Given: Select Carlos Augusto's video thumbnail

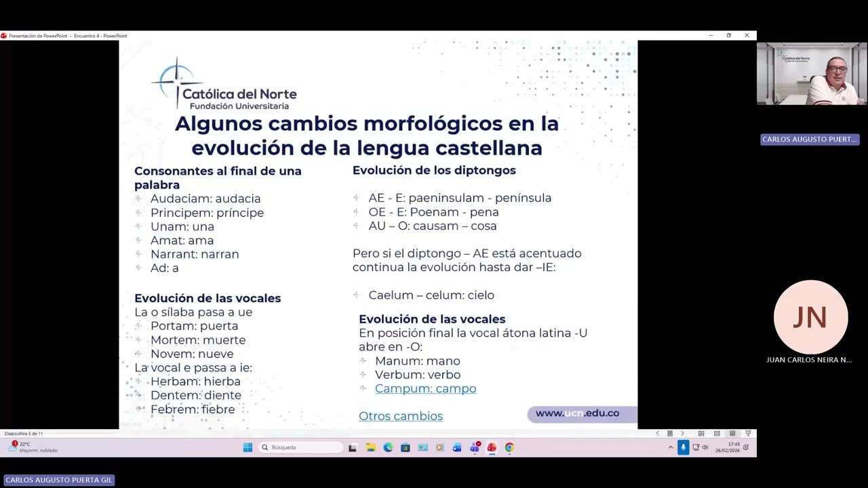Looking at the screenshot, I should (812, 74).
